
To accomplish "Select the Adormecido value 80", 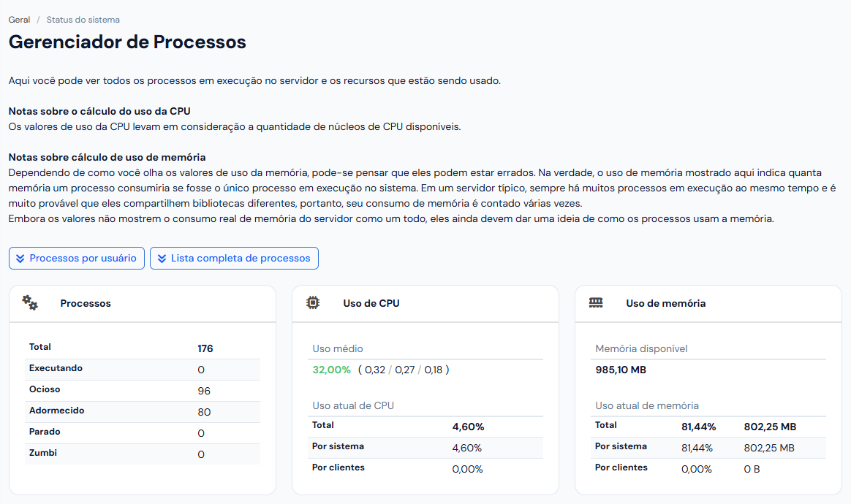I will (x=204, y=412).
